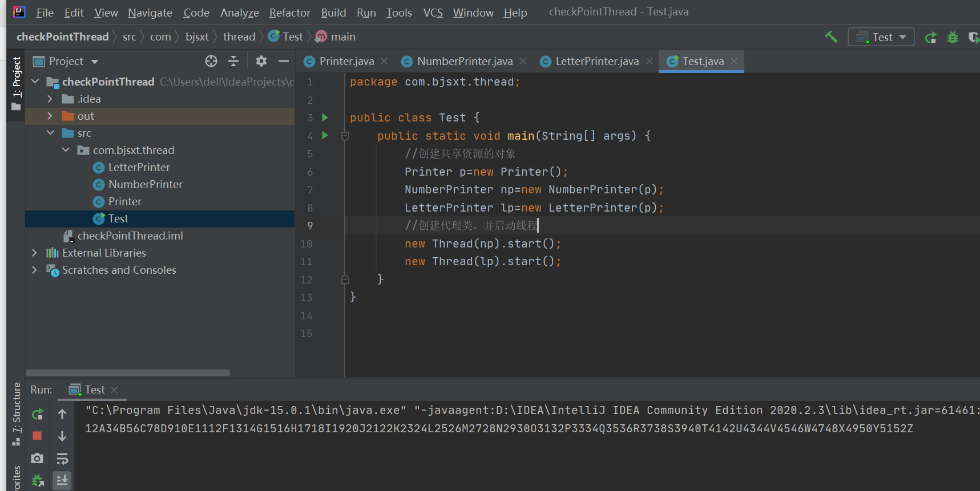Close the Test tab in the Run panel
Screen dimensions: 980x491
114,390
